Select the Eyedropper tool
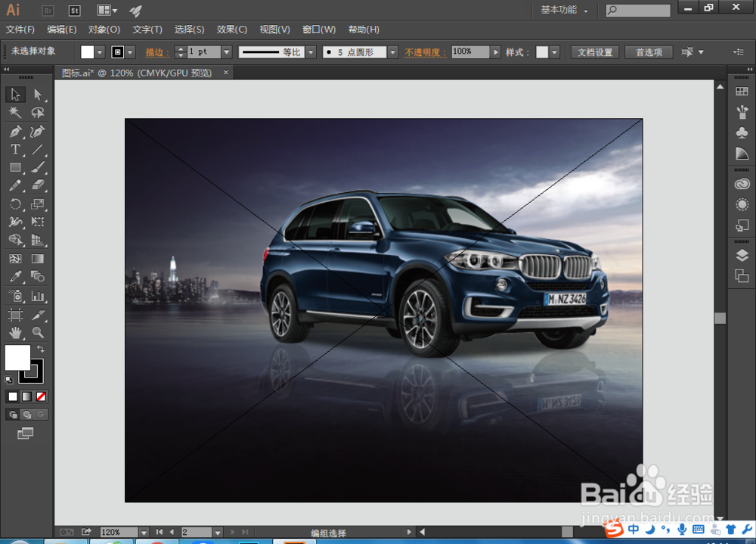Screen dimensions: 756x544 pyautogui.click(x=15, y=277)
